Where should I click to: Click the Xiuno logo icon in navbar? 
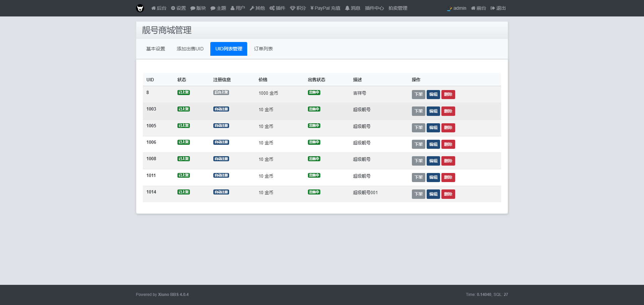(140, 8)
